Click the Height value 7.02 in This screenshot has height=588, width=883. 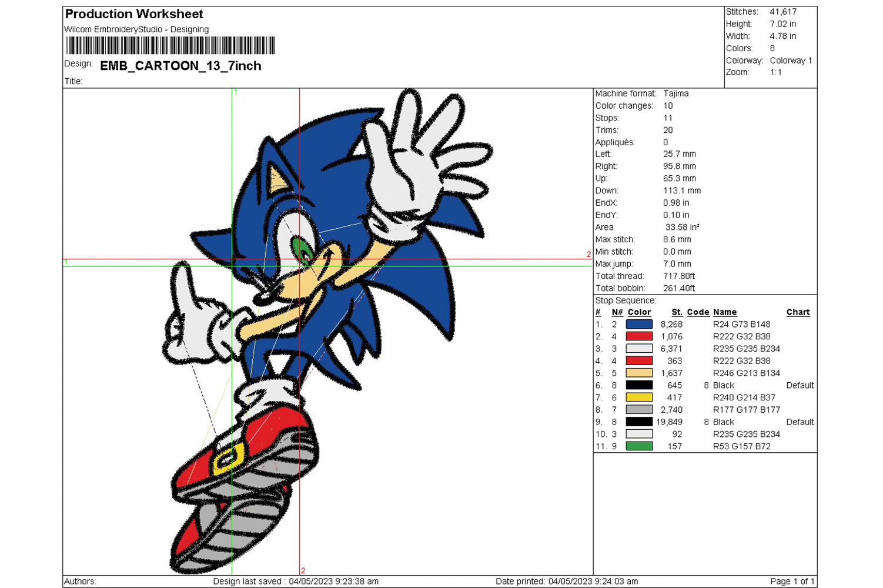pos(783,24)
